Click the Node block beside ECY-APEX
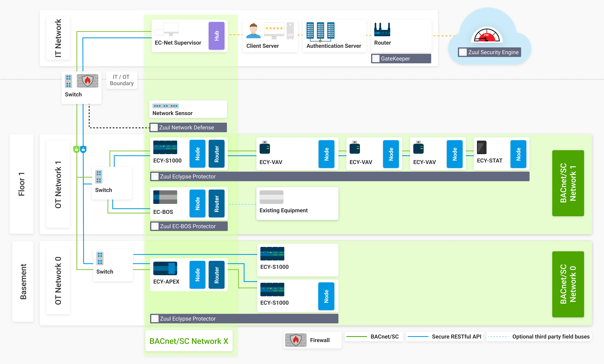The height and width of the screenshot is (364, 604). pyautogui.click(x=197, y=275)
